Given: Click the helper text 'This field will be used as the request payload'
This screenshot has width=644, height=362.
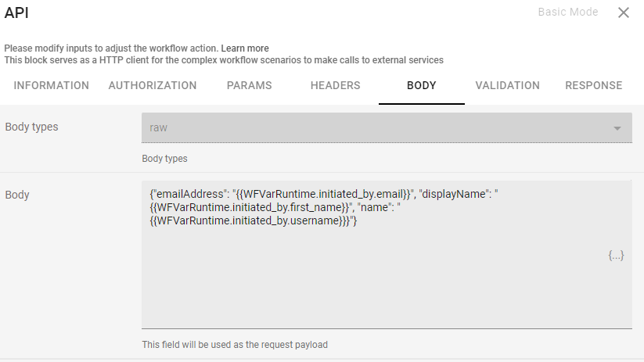Looking at the screenshot, I should pos(235,345).
